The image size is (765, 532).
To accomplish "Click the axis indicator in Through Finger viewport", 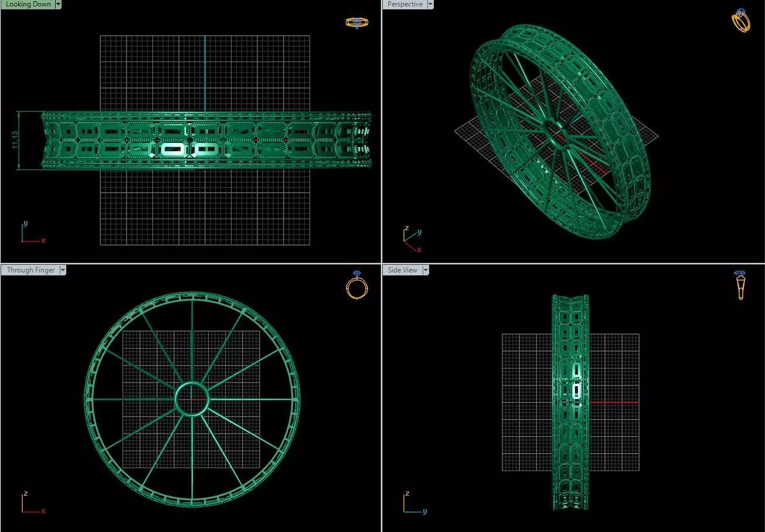I will (33, 502).
